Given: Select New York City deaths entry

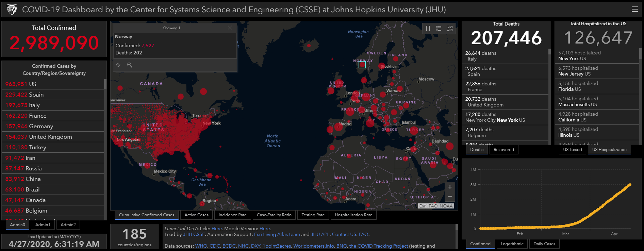Looking at the screenshot, I should [x=505, y=117].
